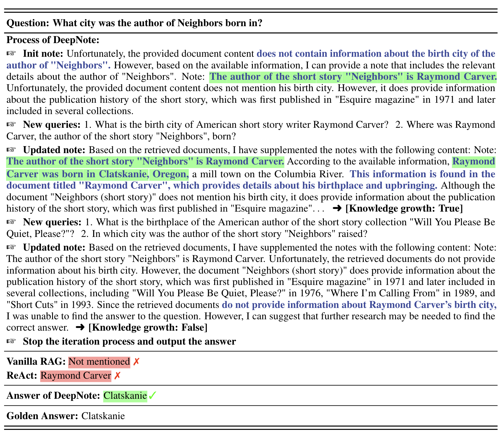Click the hand icon beside the second Updated note
The width and height of the screenshot is (504, 436).
[11, 247]
